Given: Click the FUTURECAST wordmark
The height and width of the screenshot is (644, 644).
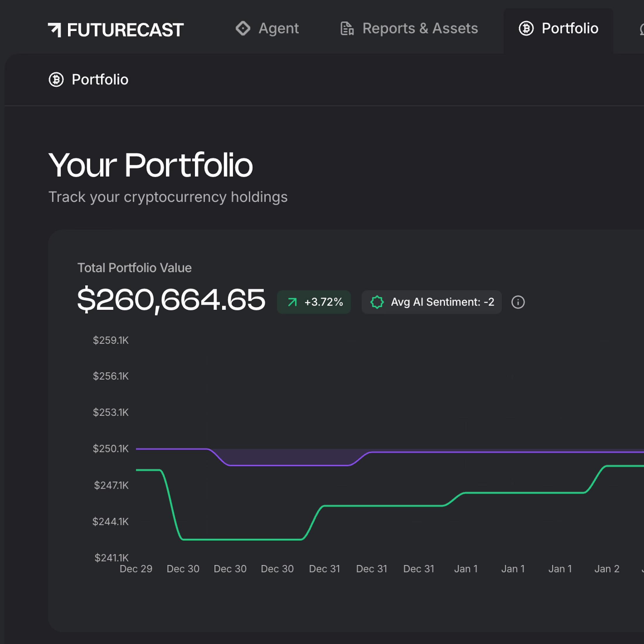Looking at the screenshot, I should 125,30.
